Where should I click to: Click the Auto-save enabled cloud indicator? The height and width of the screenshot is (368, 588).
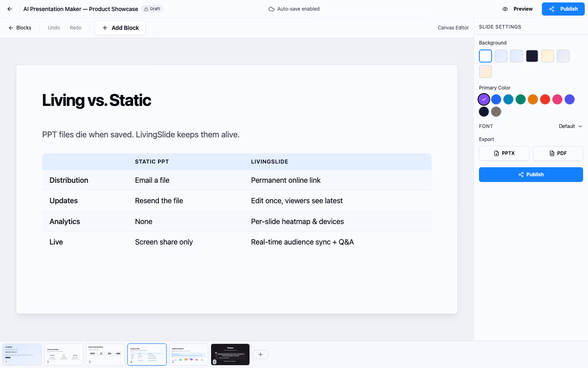[x=294, y=9]
